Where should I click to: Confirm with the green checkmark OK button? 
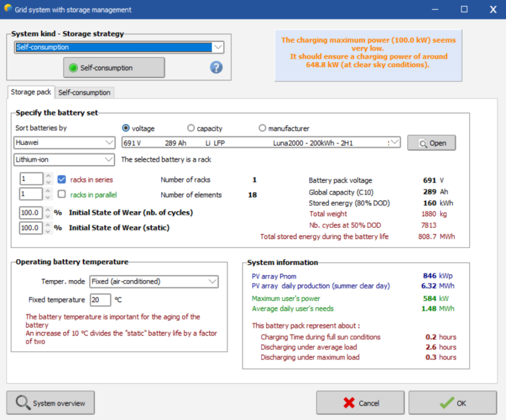click(452, 403)
